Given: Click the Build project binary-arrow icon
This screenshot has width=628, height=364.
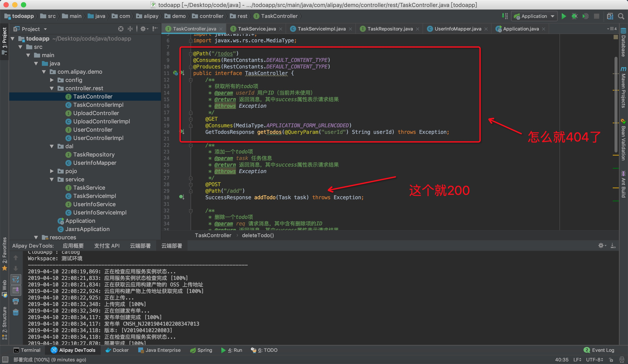Looking at the screenshot, I should pos(505,16).
